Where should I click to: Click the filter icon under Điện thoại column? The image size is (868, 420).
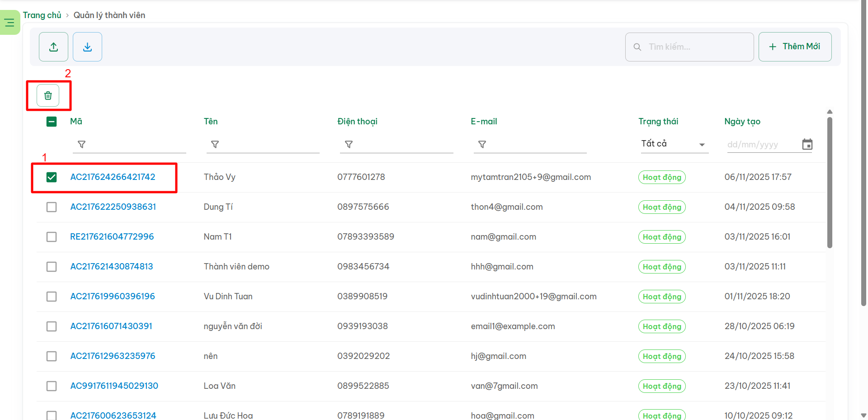coord(349,144)
